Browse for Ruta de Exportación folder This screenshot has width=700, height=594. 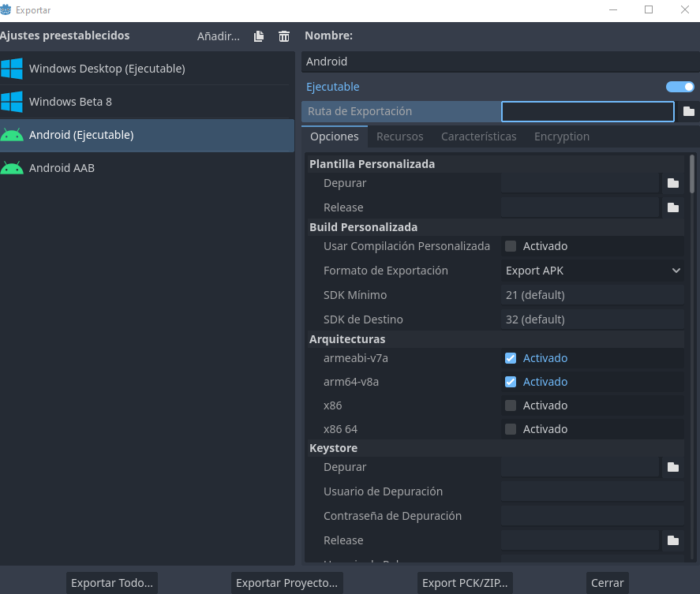[x=688, y=111]
